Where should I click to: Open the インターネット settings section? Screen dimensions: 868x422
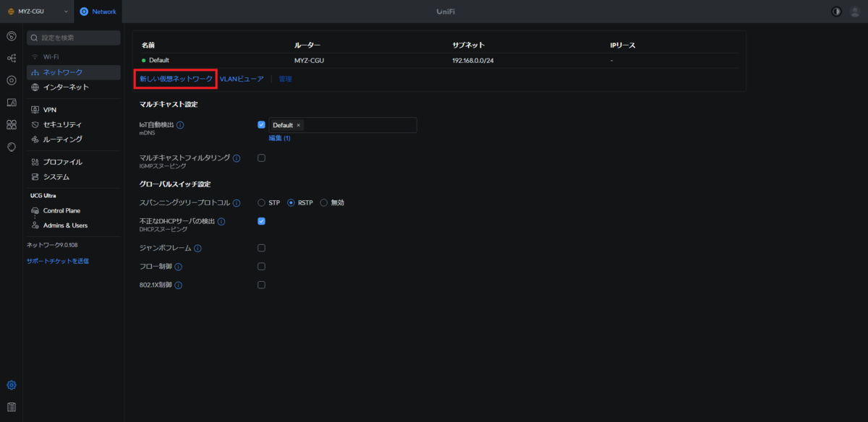[x=74, y=87]
